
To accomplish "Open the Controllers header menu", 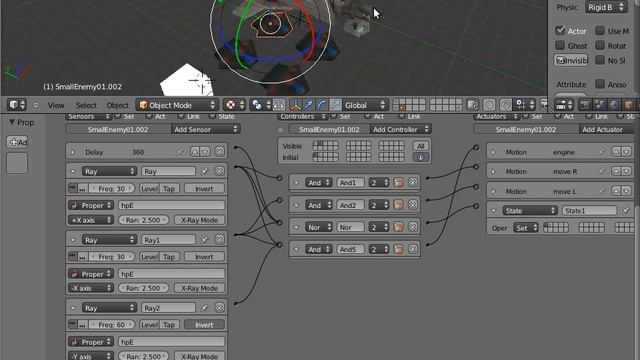I will [302, 116].
